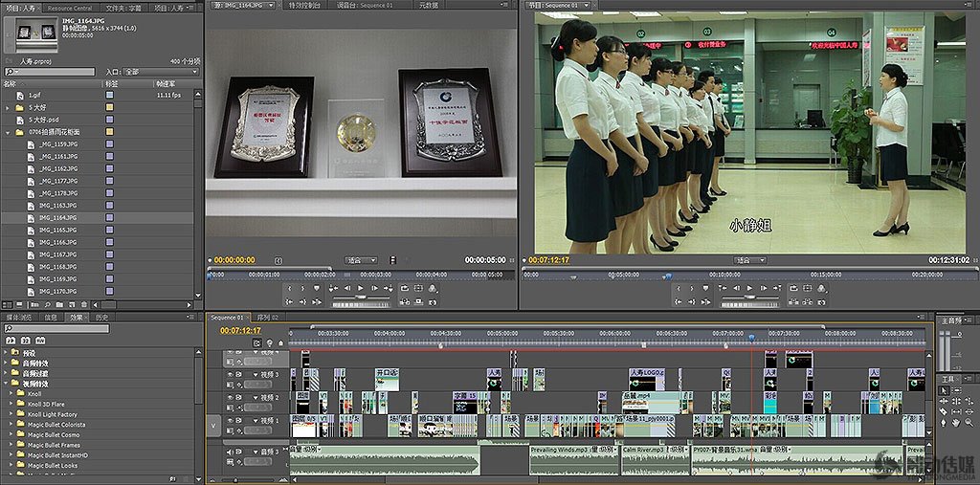Select the IMG_1164.JPG file in project bin
Viewport: 980px width, 485px height.
57,217
